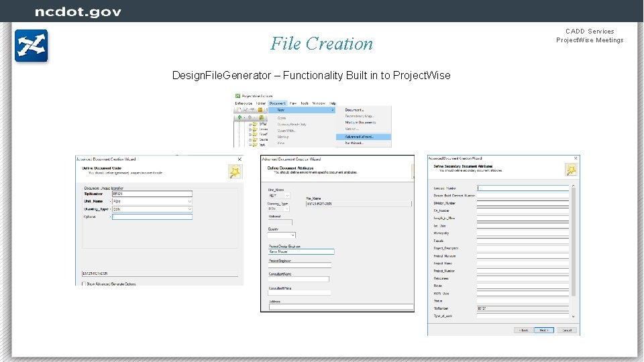Click the Status input field
Viewport: 644px width, 362px height.
(x=523, y=301)
